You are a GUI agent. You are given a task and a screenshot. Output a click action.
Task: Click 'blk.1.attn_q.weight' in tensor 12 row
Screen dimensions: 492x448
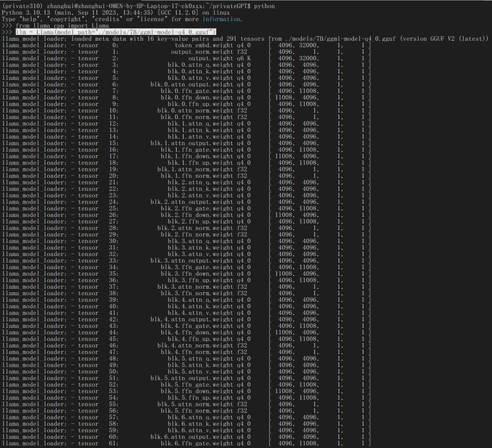(200, 124)
